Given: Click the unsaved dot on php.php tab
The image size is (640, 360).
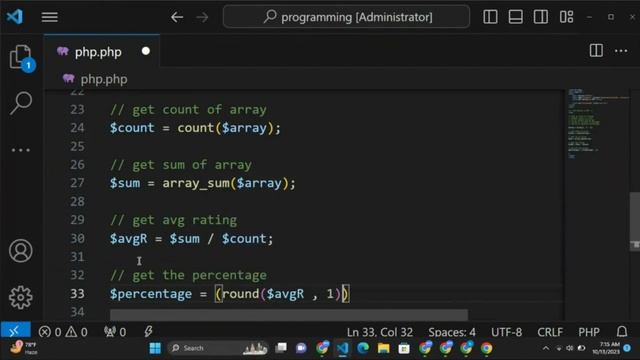Looking at the screenshot, I should (x=146, y=51).
